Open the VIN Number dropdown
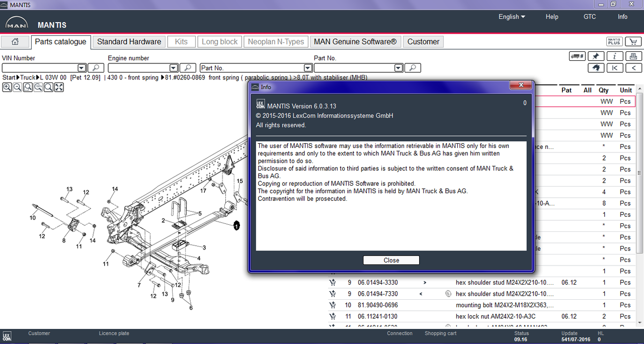The image size is (644, 344). [x=82, y=68]
